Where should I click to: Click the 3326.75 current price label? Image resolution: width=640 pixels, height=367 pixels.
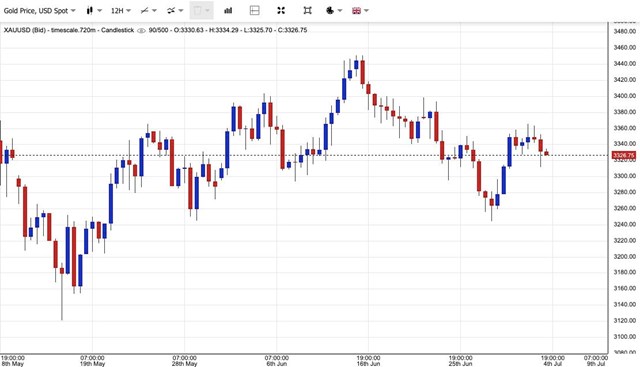click(624, 156)
